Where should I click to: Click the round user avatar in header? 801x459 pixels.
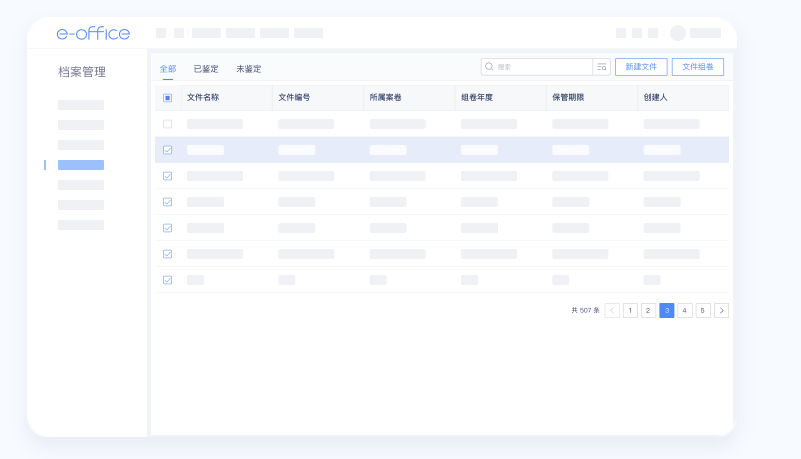coord(678,33)
